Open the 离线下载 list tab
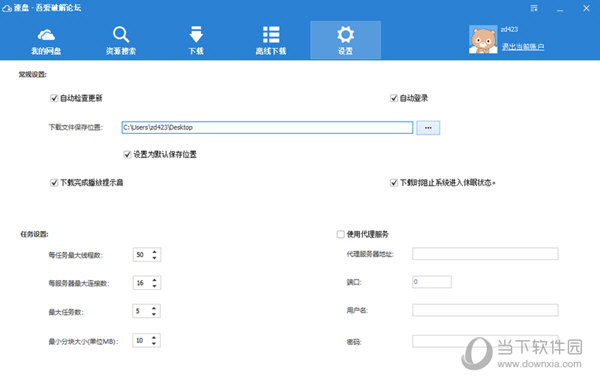The image size is (600, 386). coord(271,41)
